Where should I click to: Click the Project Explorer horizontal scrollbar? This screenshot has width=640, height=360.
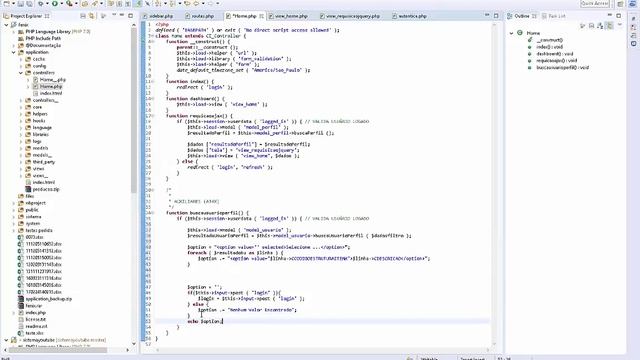click(58, 350)
